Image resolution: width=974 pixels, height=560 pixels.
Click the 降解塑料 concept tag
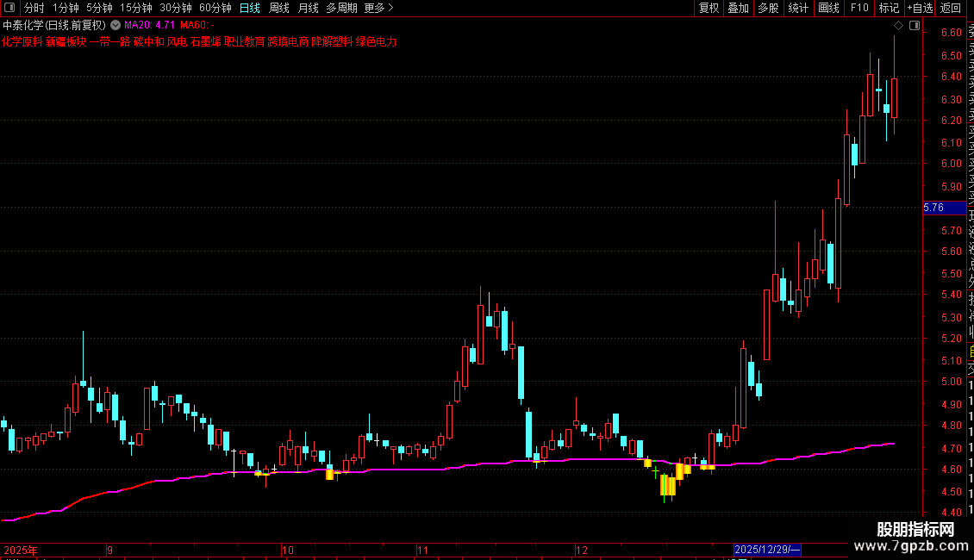pos(333,41)
